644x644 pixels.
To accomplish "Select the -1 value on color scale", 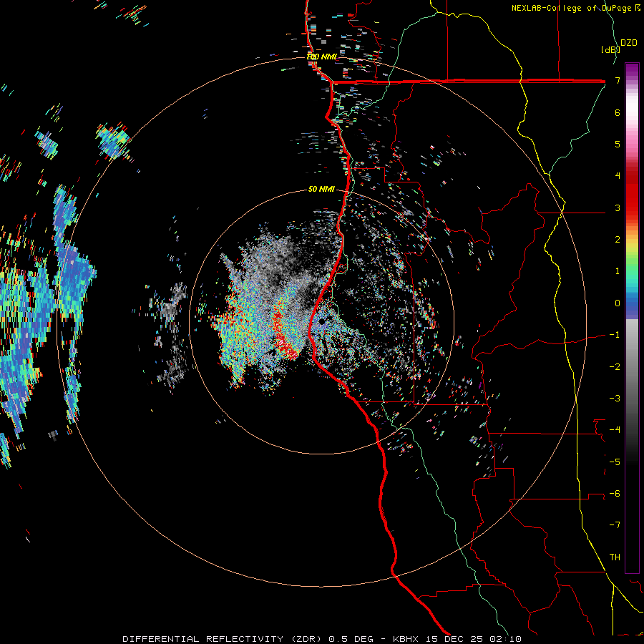I will [615, 335].
